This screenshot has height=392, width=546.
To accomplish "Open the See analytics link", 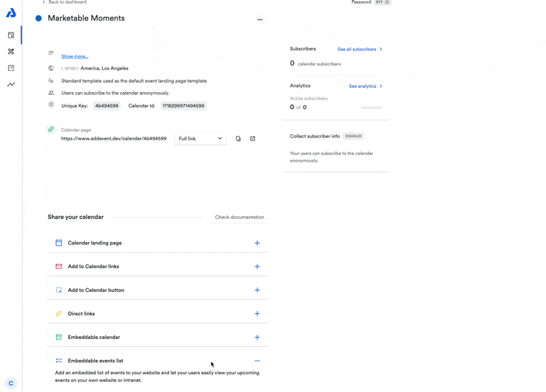I will [366, 86].
